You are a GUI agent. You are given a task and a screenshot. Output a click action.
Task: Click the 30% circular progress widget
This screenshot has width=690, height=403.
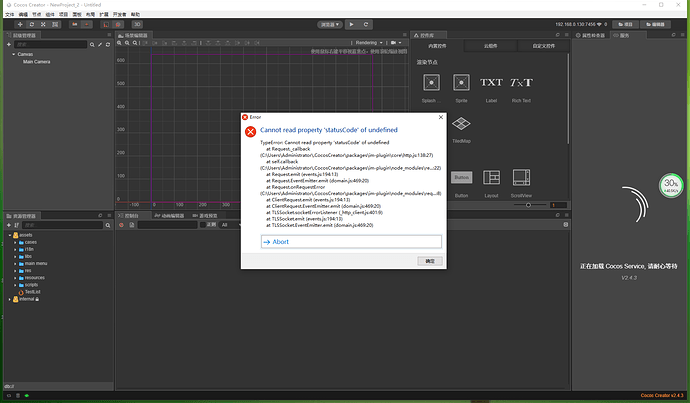click(x=671, y=186)
